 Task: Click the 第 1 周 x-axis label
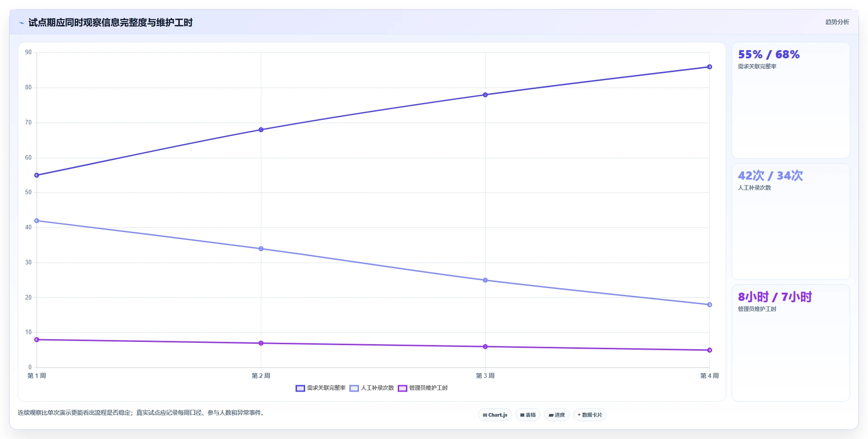click(x=37, y=376)
